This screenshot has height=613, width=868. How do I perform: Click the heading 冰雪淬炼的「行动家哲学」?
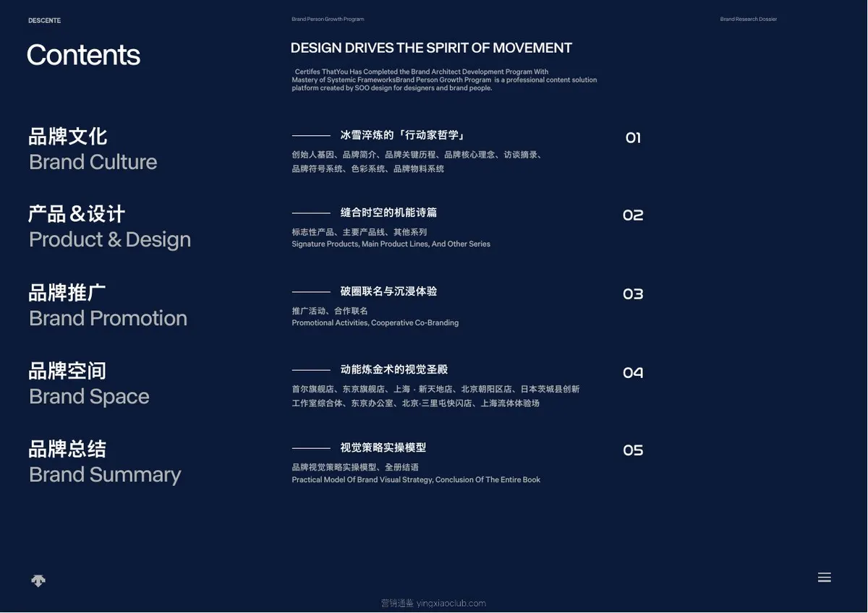coord(403,135)
